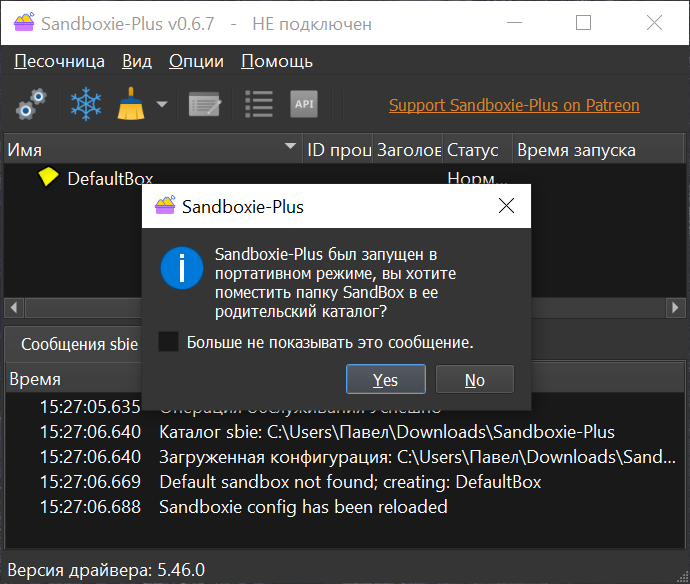Viewport: 690px width, 584px height.
Task: Click the Норм status cell of DefaultBox
Action: pyautogui.click(x=477, y=178)
